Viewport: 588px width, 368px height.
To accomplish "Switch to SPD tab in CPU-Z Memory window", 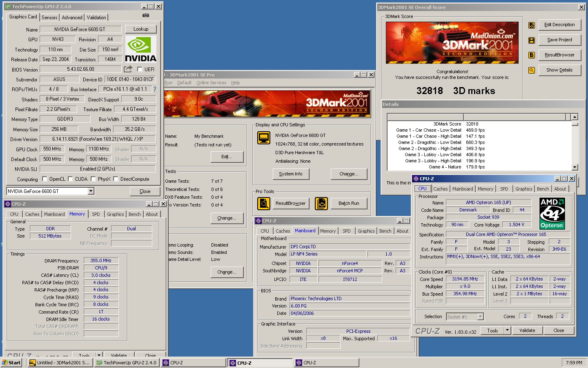I will (96, 214).
